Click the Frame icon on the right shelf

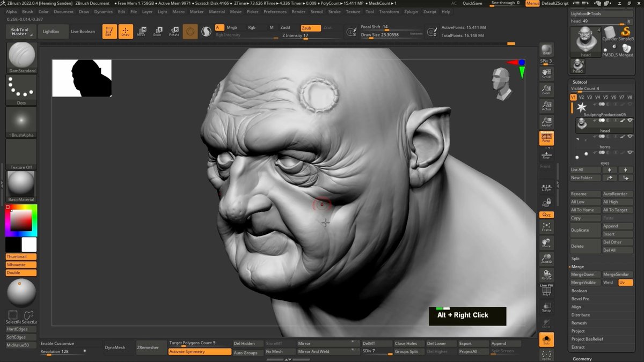(546, 226)
